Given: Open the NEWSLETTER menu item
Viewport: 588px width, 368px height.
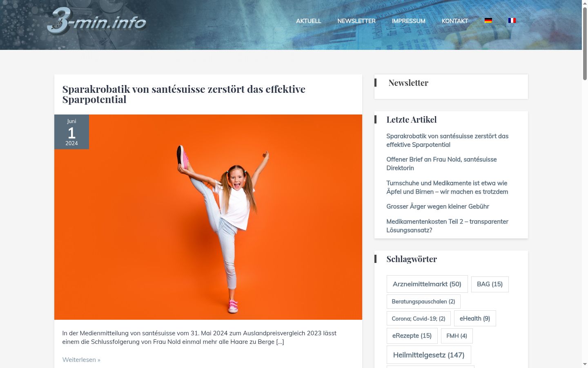Looking at the screenshot, I should point(356,21).
